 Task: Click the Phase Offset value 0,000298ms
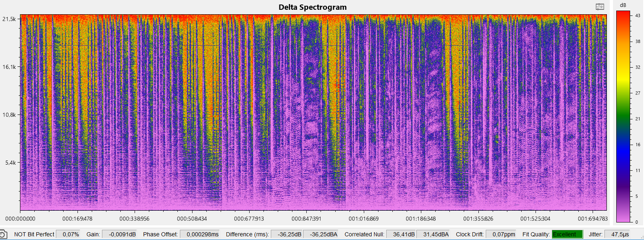[x=200, y=234]
